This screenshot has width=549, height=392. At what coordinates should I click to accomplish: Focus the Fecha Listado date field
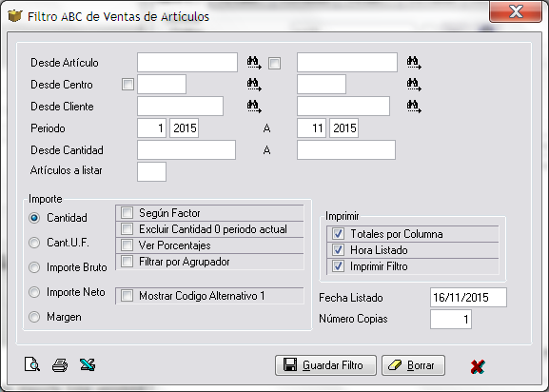tap(468, 298)
